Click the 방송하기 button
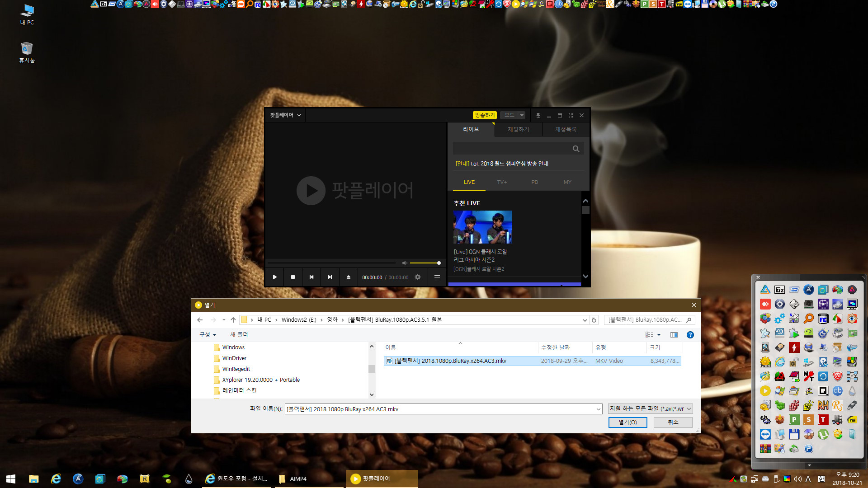This screenshot has height=488, width=868. (485, 115)
